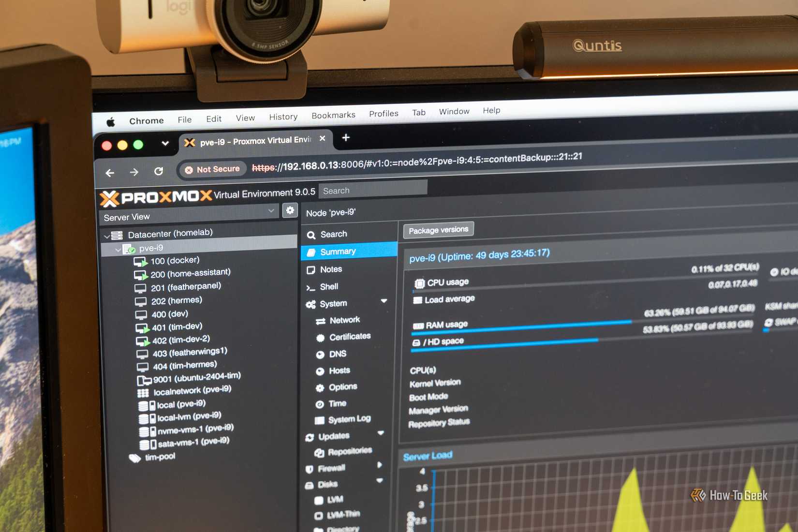Image resolution: width=798 pixels, height=532 pixels.
Task: Open the Bookmarks menu
Action: click(333, 115)
